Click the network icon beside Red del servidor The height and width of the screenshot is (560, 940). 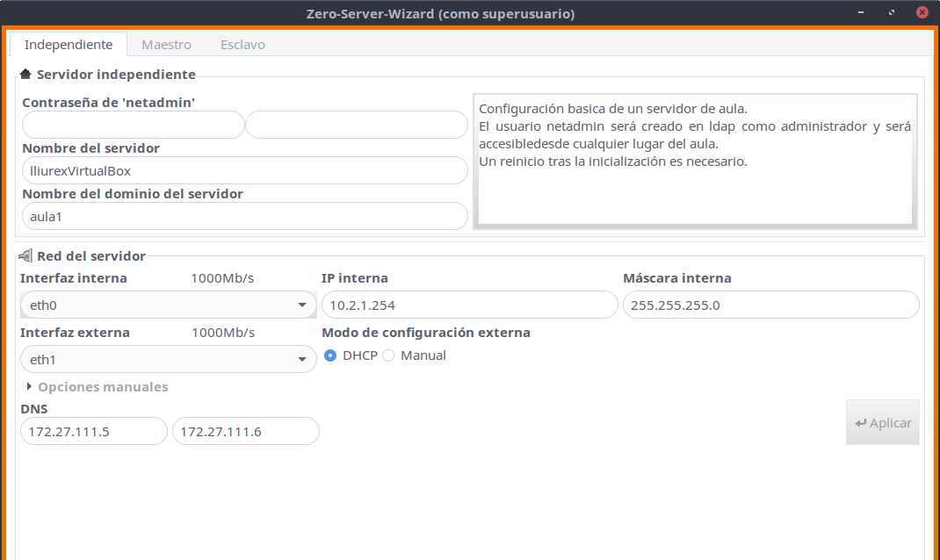pos(25,256)
